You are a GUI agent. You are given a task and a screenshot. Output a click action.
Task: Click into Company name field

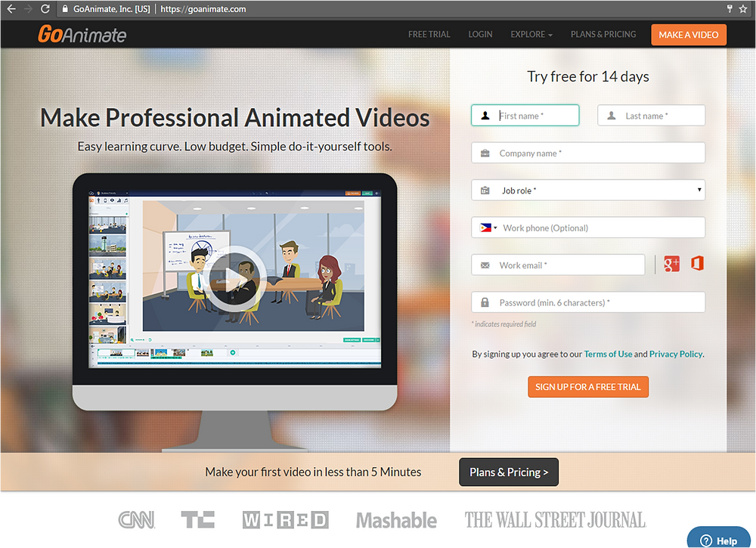point(587,153)
